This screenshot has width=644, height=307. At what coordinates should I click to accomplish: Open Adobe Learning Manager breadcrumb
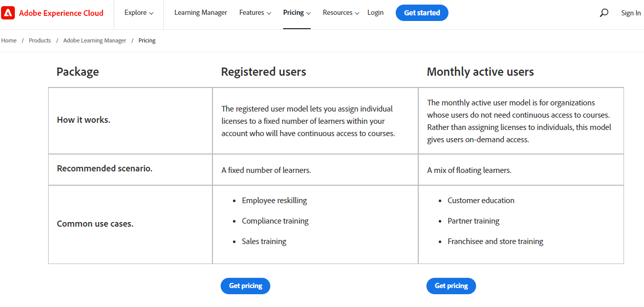point(95,40)
